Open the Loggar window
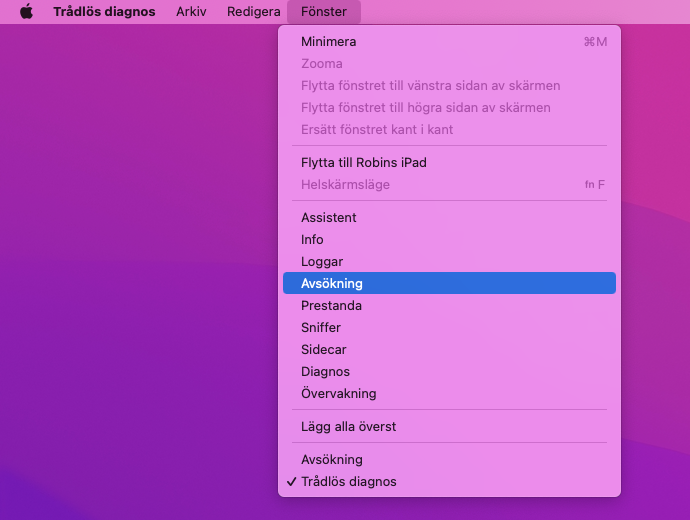The image size is (690, 520). [321, 262]
